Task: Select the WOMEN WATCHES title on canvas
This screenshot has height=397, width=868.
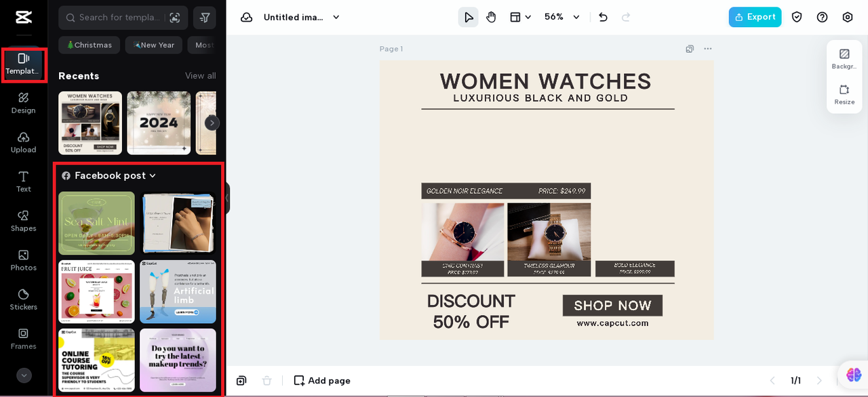Action: click(545, 81)
